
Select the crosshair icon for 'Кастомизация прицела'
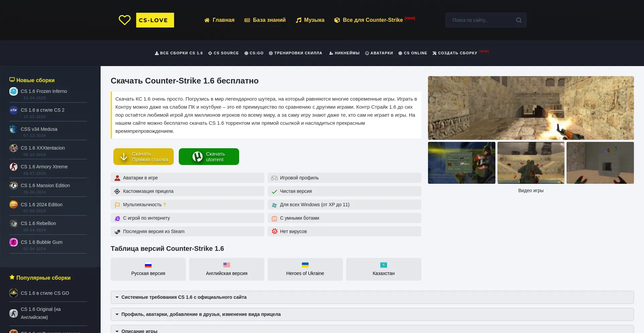coord(117,191)
